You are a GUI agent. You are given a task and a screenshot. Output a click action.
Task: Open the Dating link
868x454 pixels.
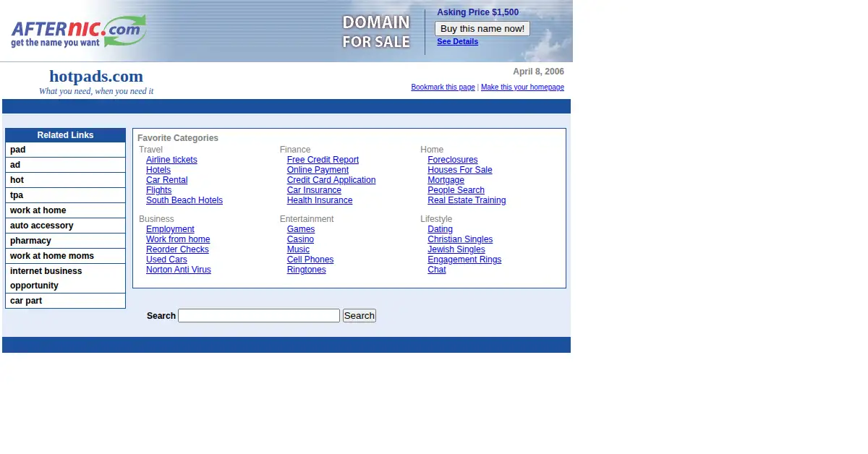coord(440,229)
